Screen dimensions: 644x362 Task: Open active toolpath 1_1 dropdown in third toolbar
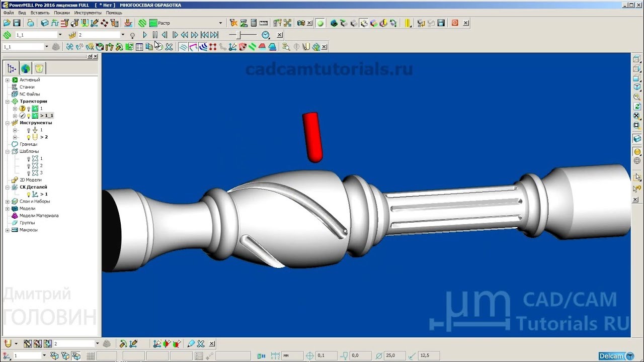point(47,47)
